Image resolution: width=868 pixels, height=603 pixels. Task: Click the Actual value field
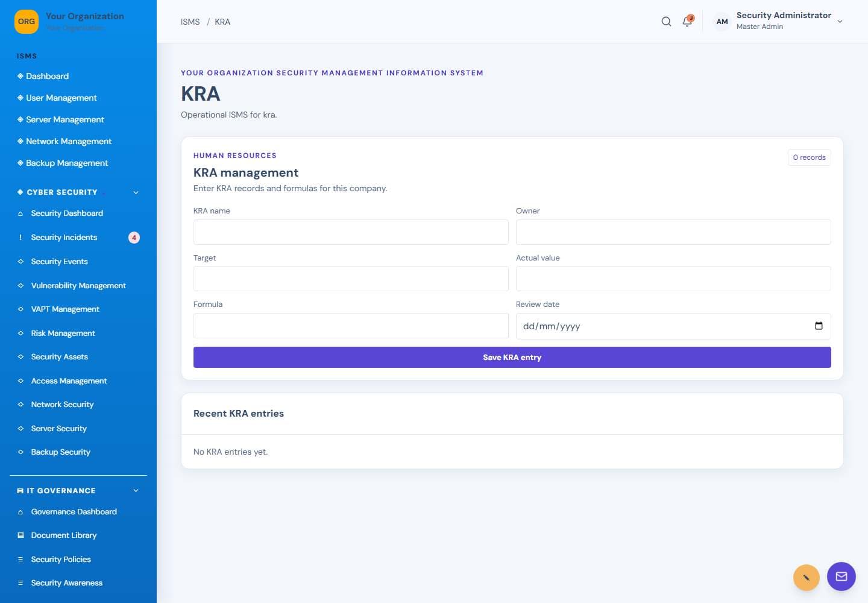673,279
